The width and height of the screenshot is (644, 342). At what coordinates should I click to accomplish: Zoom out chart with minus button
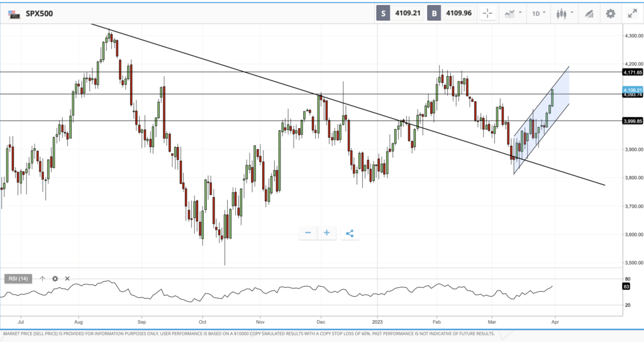(308, 233)
